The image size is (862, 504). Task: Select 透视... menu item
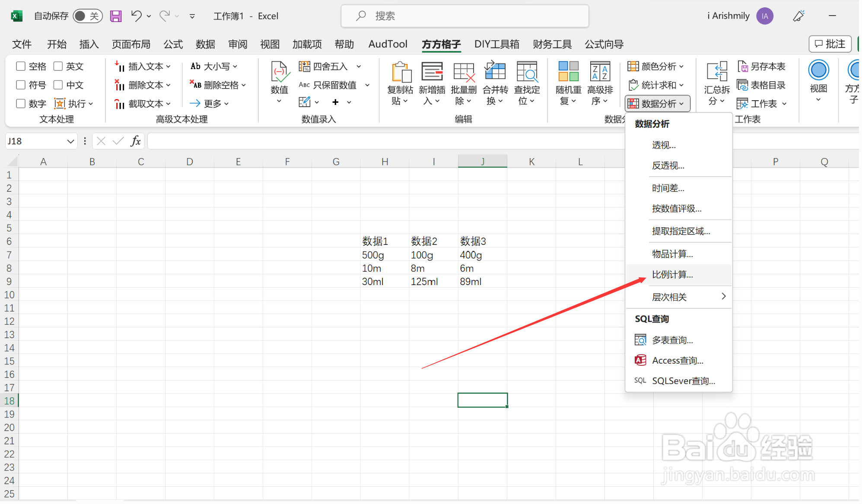click(x=678, y=145)
